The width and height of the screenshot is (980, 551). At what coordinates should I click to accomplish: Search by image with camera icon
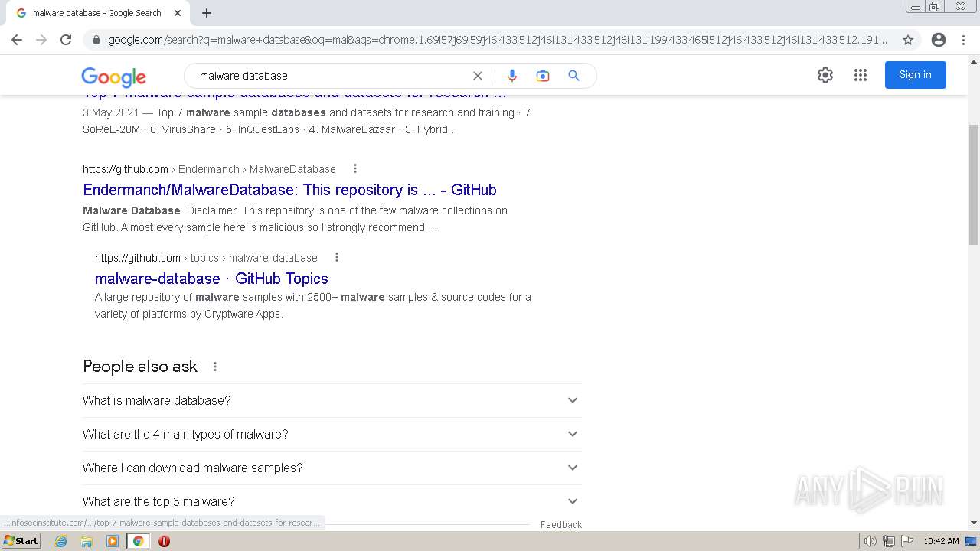pos(543,76)
